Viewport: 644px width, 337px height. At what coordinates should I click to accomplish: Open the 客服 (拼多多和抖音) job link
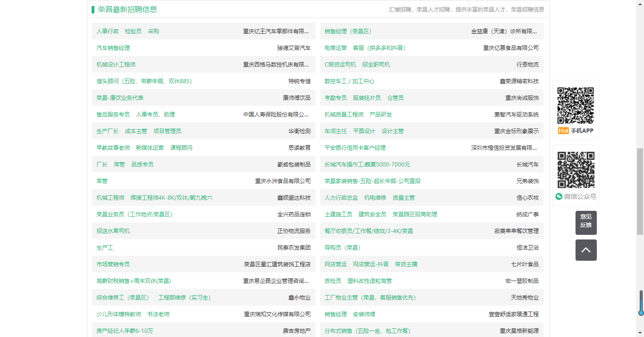coord(379,48)
